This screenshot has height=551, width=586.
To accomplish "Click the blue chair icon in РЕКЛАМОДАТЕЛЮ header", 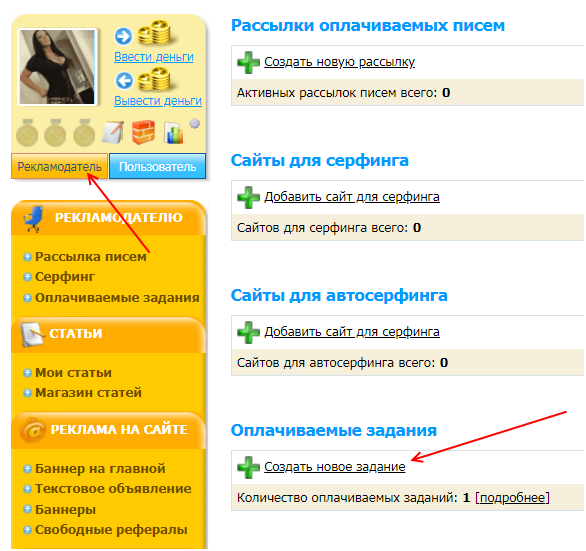I will [x=34, y=219].
